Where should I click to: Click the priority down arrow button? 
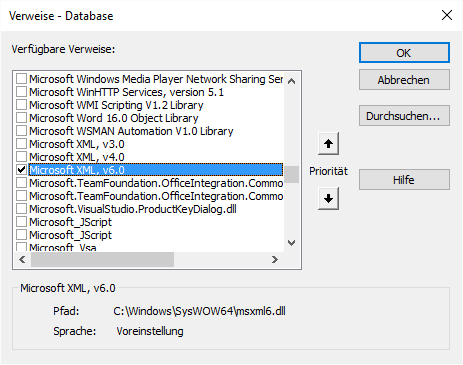point(328,198)
